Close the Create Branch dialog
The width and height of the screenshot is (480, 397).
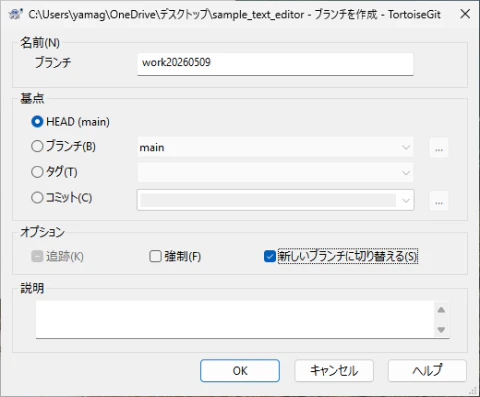(x=465, y=14)
